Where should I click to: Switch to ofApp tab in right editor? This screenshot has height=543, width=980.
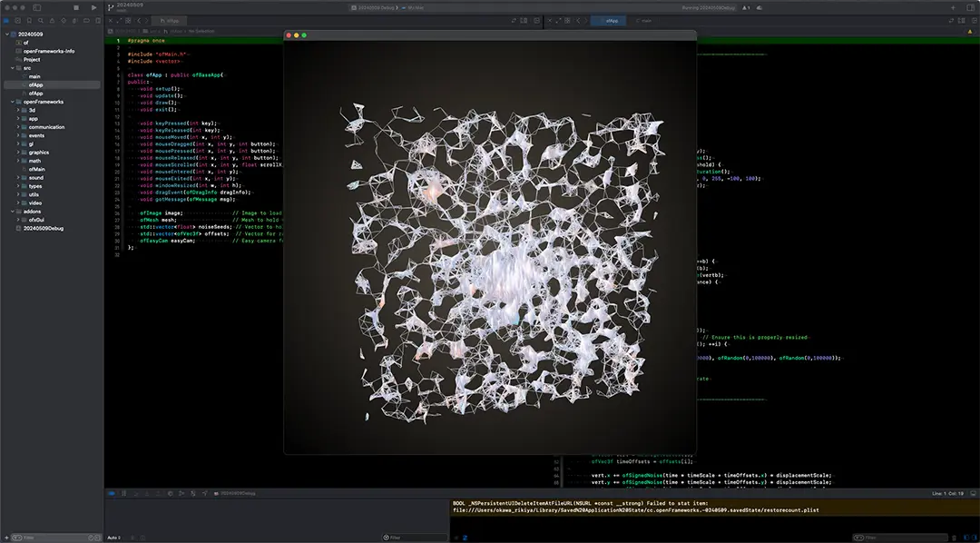click(x=608, y=21)
